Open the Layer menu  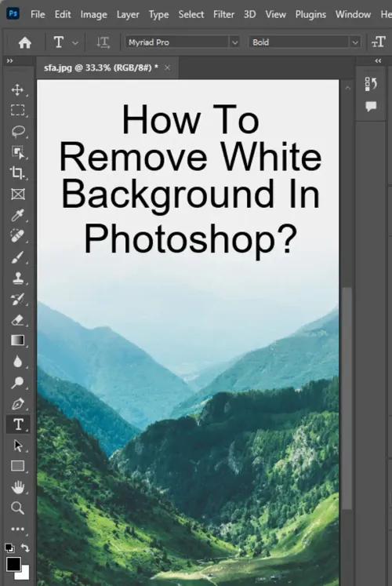pyautogui.click(x=128, y=15)
